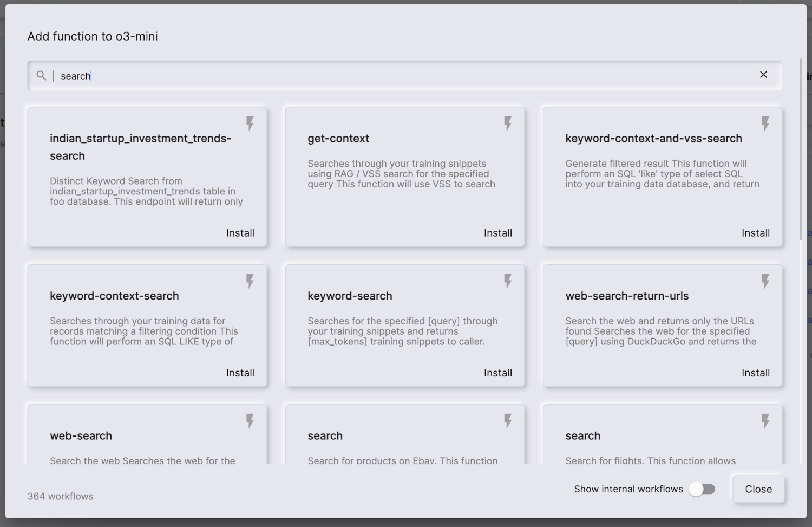Click the lightning icon on get-context card
Image resolution: width=812 pixels, height=527 pixels.
tap(508, 123)
